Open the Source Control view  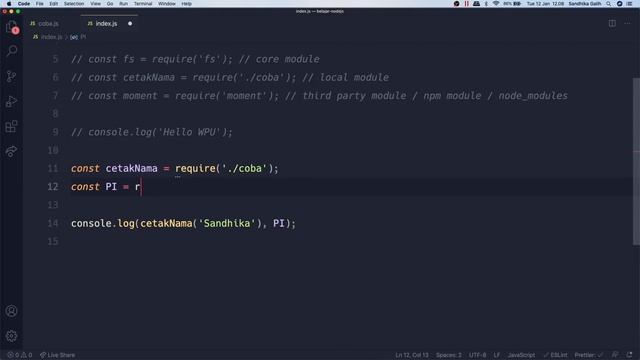click(11, 76)
